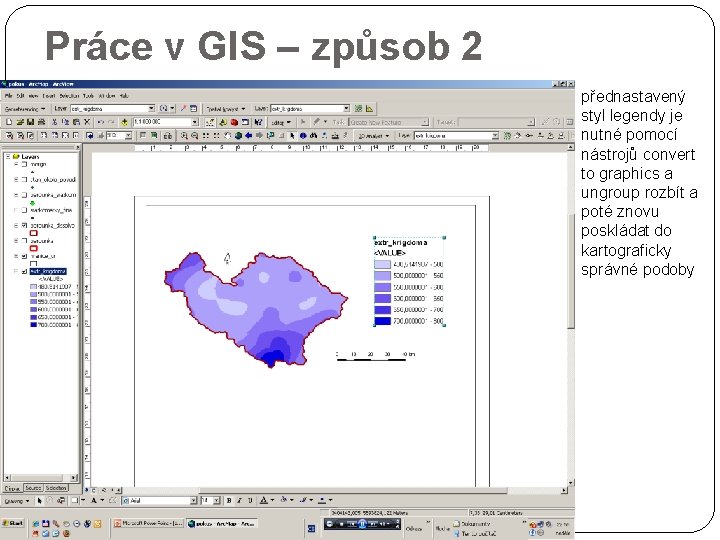Screen dimensions: 720x540
Task: Click the lightest legend swatch in table of contents
Action: [x=33, y=287]
